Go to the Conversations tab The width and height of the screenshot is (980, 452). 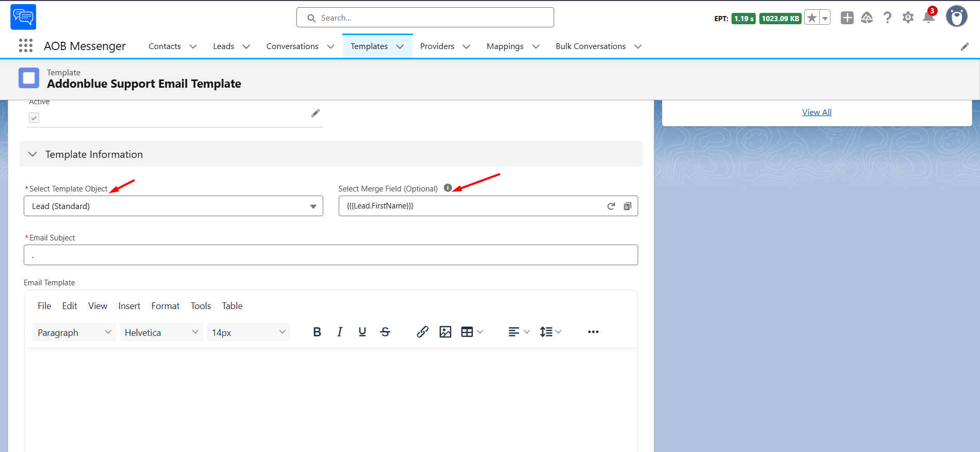point(292,46)
